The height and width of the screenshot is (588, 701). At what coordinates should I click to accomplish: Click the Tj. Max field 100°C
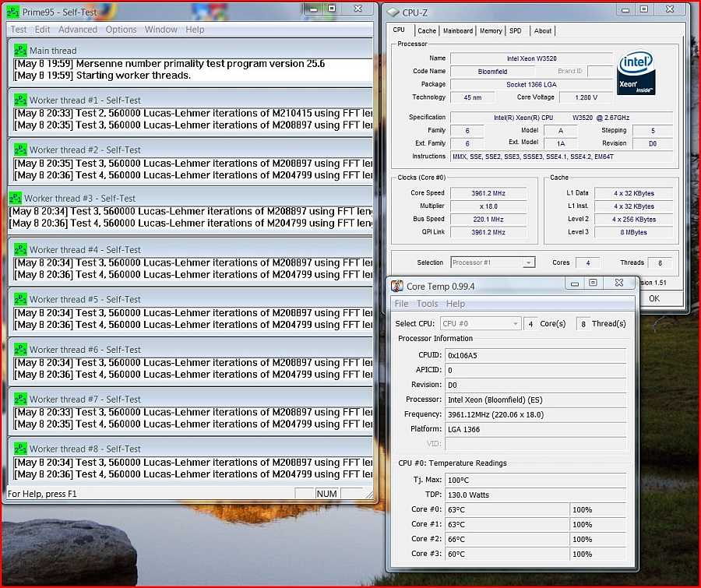pyautogui.click(x=536, y=481)
